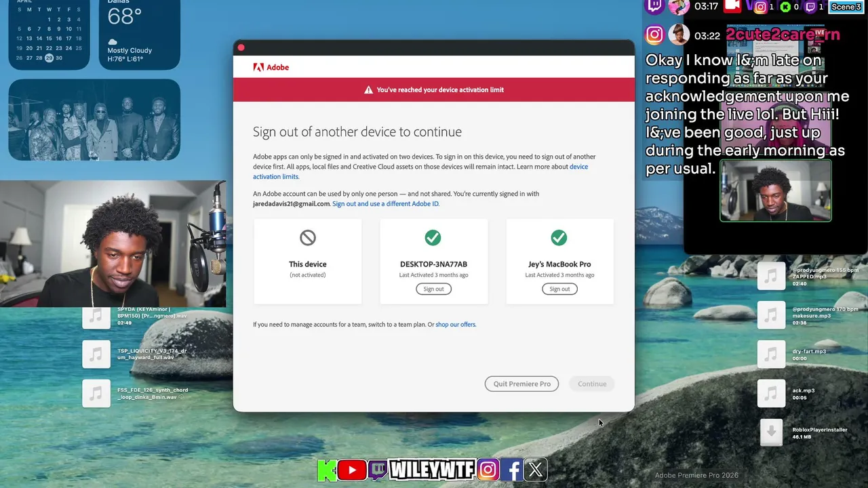This screenshot has height=488, width=868.
Task: Click the YouTube icon in bottom overlay
Action: point(352,470)
